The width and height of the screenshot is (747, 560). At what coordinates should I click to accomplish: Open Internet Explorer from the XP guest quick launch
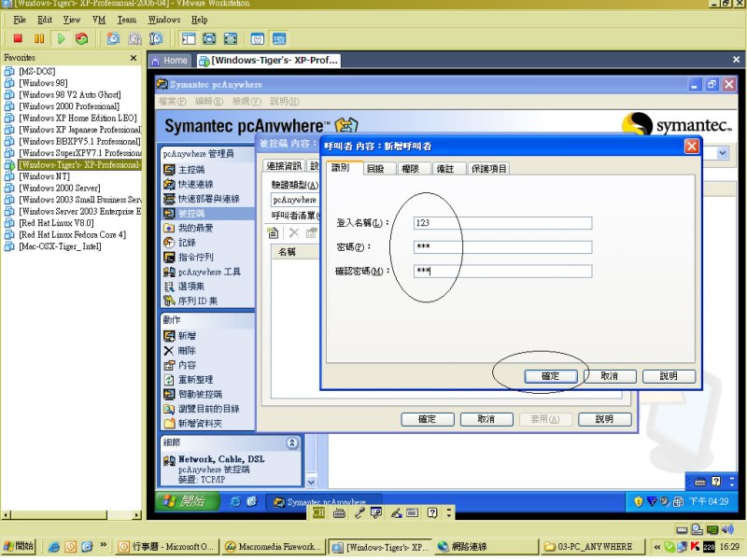point(235,501)
